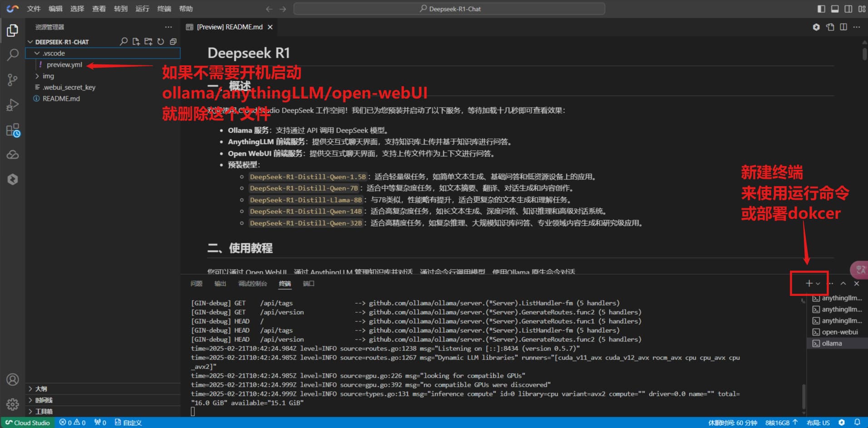Click 8核16GB spec in status bar

[x=781, y=423]
